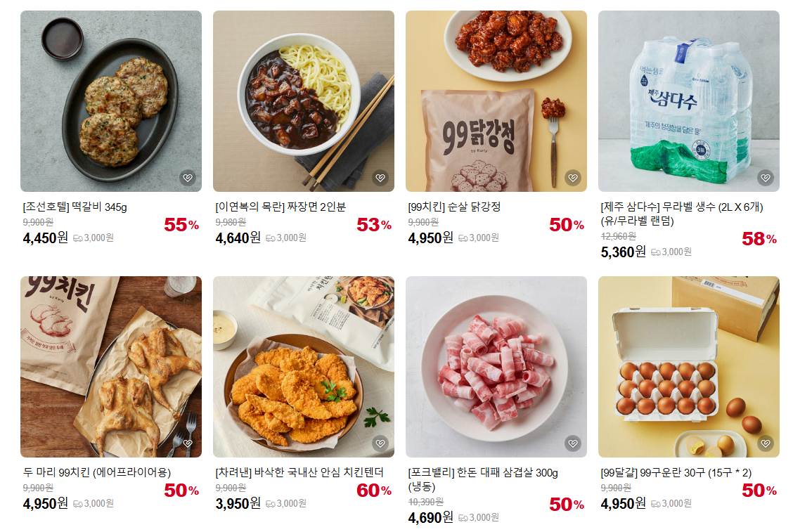Click heart icon on 치킨텐더 product image
Viewport: 793px width, 532px height.
380,443
